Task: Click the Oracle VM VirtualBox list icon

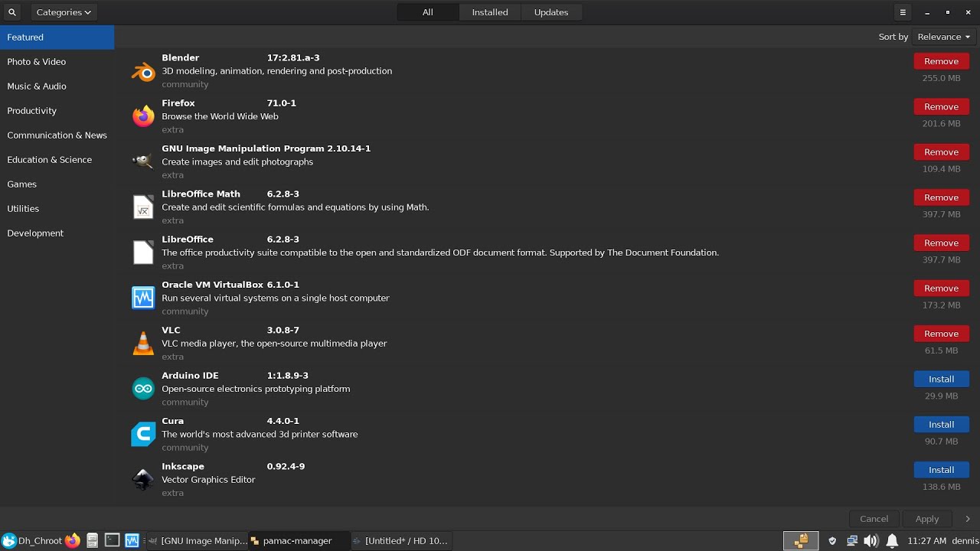Action: [x=143, y=298]
